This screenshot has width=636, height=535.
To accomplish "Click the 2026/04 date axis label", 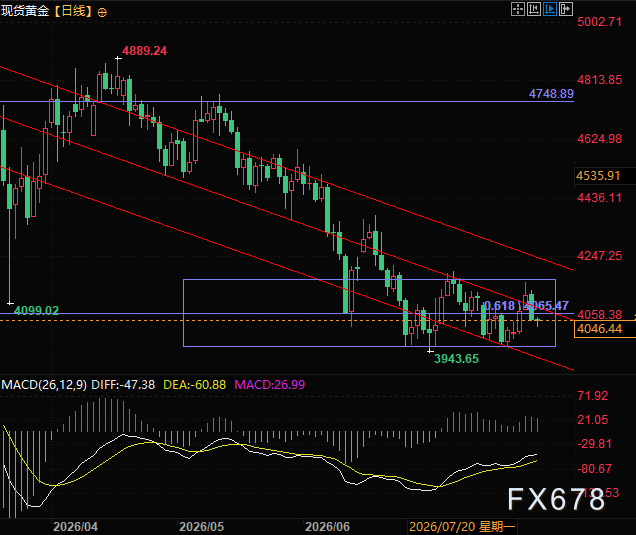I will pyautogui.click(x=75, y=526).
